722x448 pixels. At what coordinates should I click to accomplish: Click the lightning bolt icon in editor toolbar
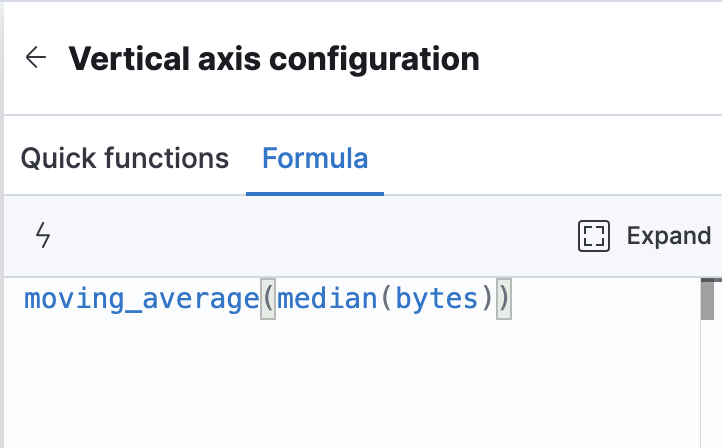point(43,236)
